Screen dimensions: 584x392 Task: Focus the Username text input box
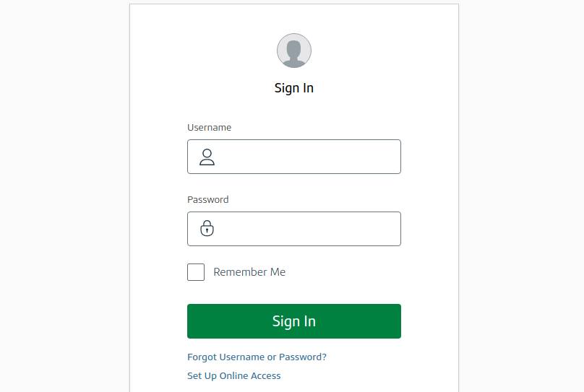coord(304,157)
